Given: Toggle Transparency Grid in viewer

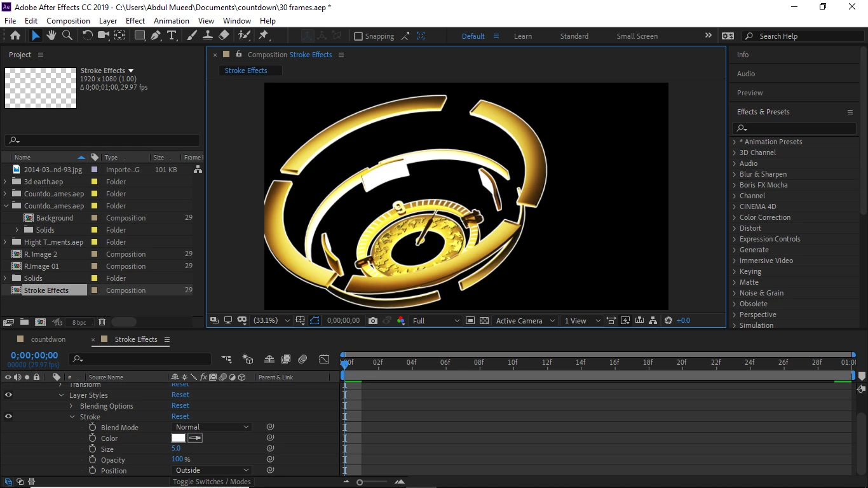Looking at the screenshot, I should (x=484, y=321).
